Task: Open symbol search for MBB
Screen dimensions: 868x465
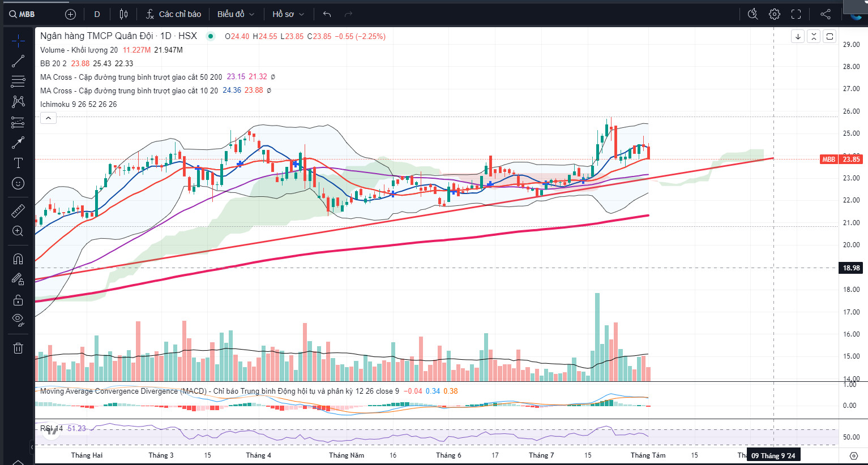Action: 23,14
